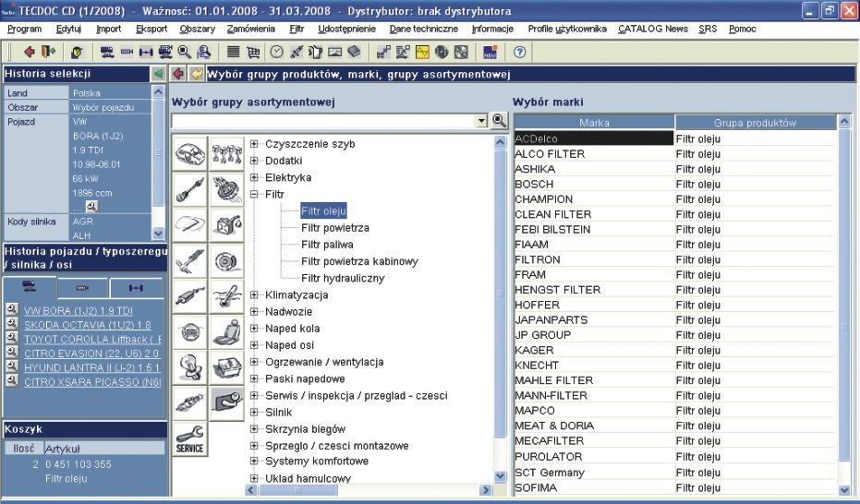Click the tree horizontal scrollbar right arrow
This screenshot has height=504, width=860.
click(x=485, y=490)
